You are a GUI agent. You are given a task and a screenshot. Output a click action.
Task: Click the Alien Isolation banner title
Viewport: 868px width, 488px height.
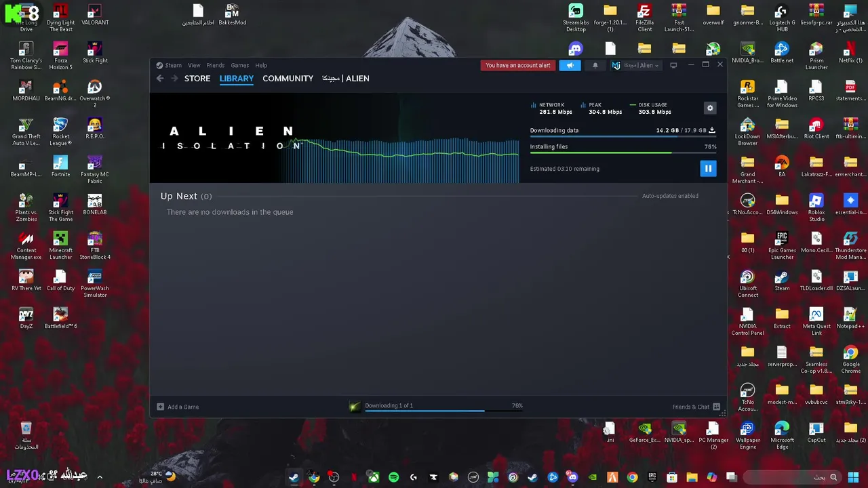(x=231, y=138)
